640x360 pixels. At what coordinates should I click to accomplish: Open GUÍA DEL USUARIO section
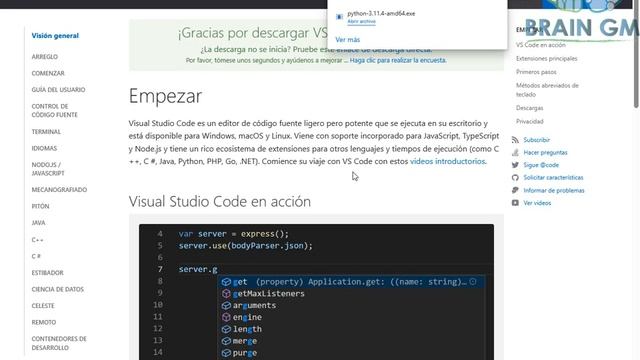click(x=58, y=89)
